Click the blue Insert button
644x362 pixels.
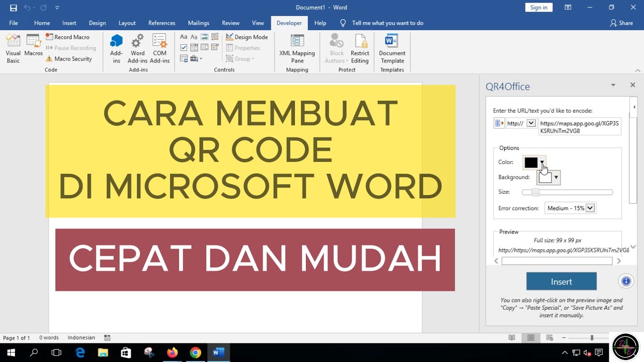point(561,282)
